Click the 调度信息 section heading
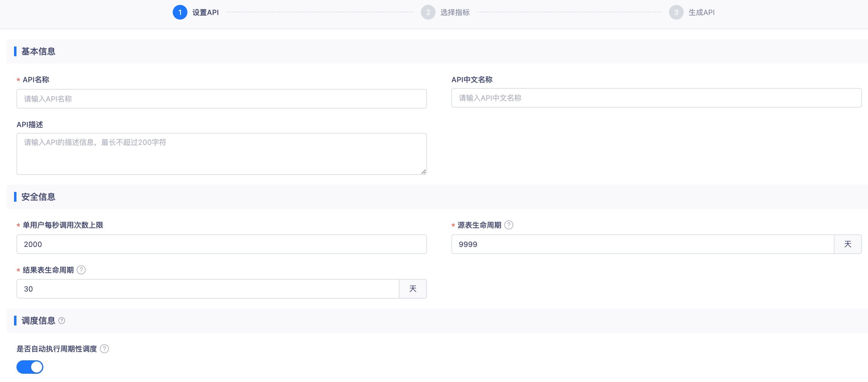The height and width of the screenshot is (382, 868). click(x=38, y=321)
